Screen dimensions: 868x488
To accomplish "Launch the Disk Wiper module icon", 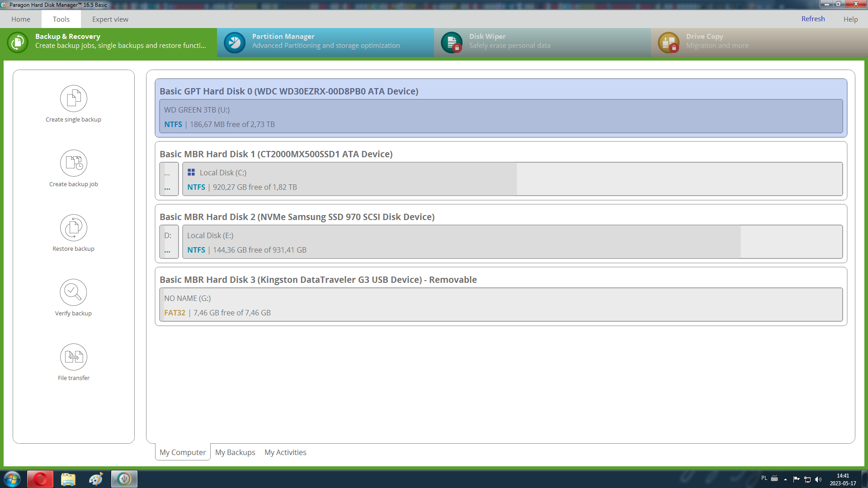I will 452,42.
